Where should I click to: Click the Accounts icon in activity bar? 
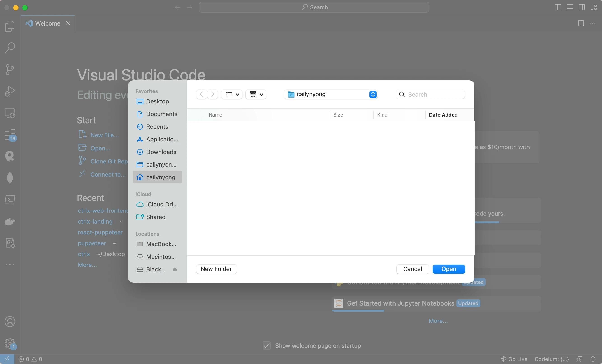(10, 322)
